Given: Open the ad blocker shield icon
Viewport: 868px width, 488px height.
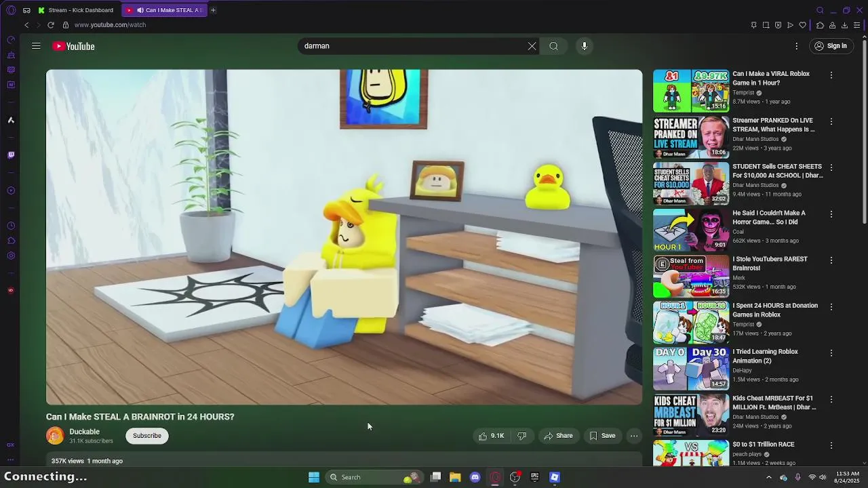Looking at the screenshot, I should pos(778,25).
